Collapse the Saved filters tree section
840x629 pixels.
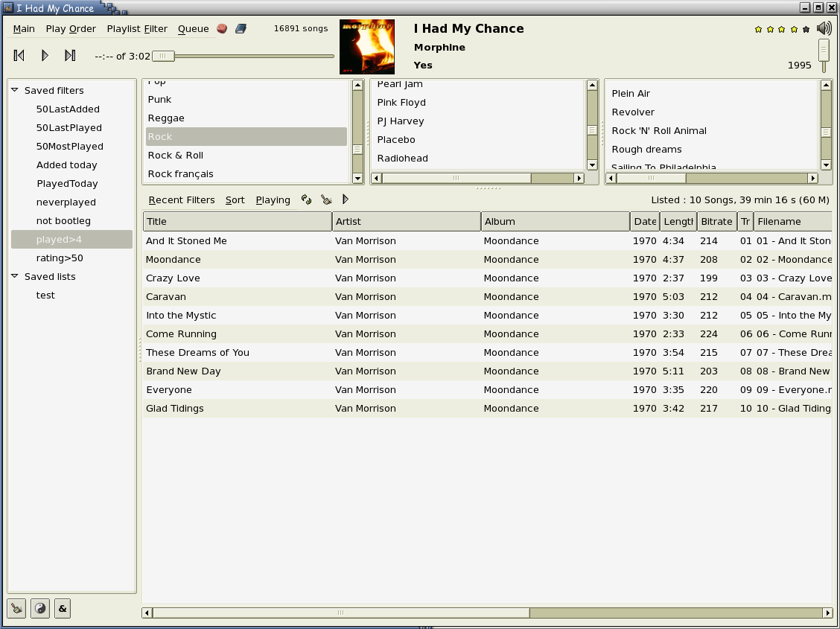(x=15, y=90)
